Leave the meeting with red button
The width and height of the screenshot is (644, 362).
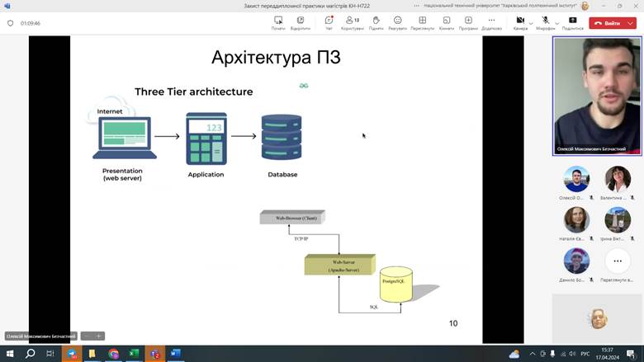pos(608,23)
